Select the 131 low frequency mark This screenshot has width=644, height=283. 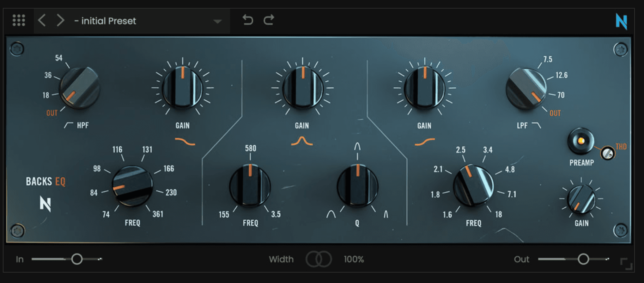pyautogui.click(x=147, y=149)
